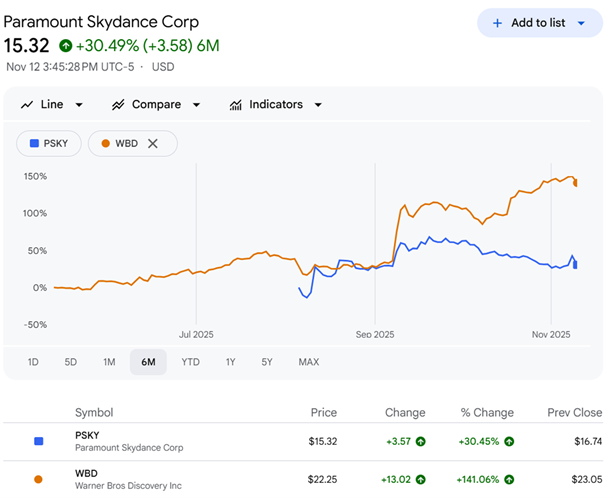Click the Line chart type icon
The image size is (613, 498).
tap(27, 105)
